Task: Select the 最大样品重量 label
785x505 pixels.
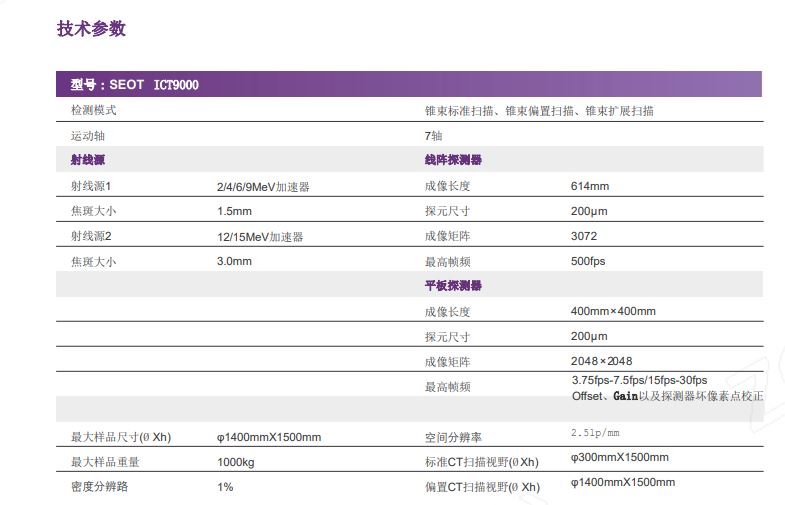Action: tap(105, 461)
